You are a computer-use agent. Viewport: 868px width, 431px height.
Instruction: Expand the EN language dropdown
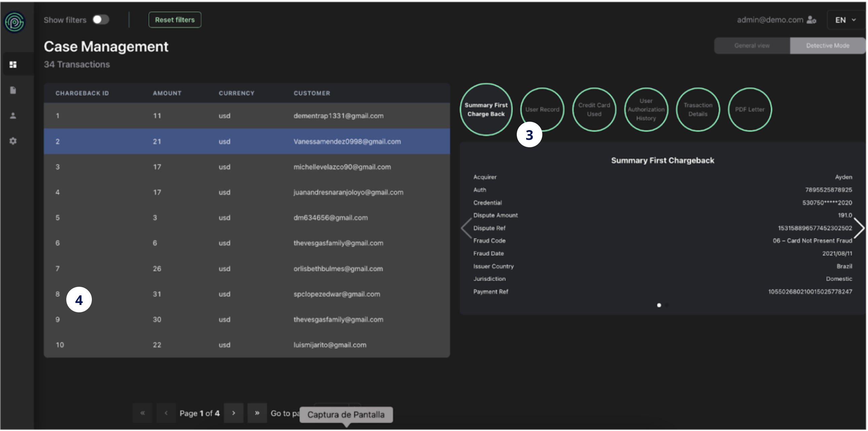(845, 20)
